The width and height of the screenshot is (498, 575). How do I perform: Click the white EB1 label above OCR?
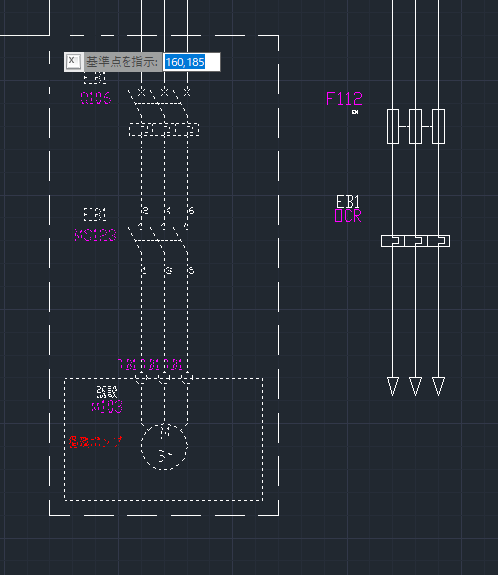tap(348, 202)
